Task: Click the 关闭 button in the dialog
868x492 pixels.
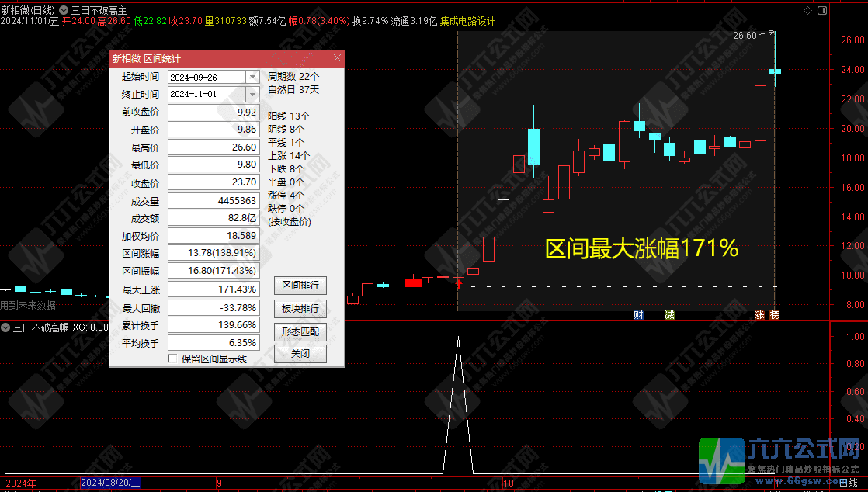Action: point(300,354)
